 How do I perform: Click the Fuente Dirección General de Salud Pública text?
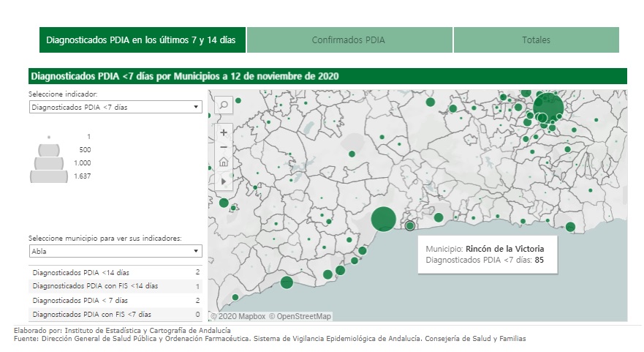click(270, 338)
